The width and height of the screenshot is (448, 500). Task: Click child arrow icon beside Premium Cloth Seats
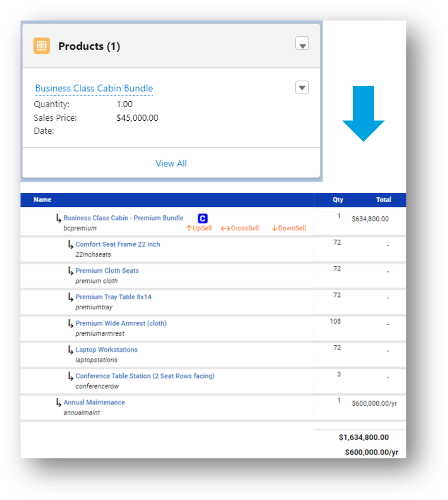(x=71, y=271)
